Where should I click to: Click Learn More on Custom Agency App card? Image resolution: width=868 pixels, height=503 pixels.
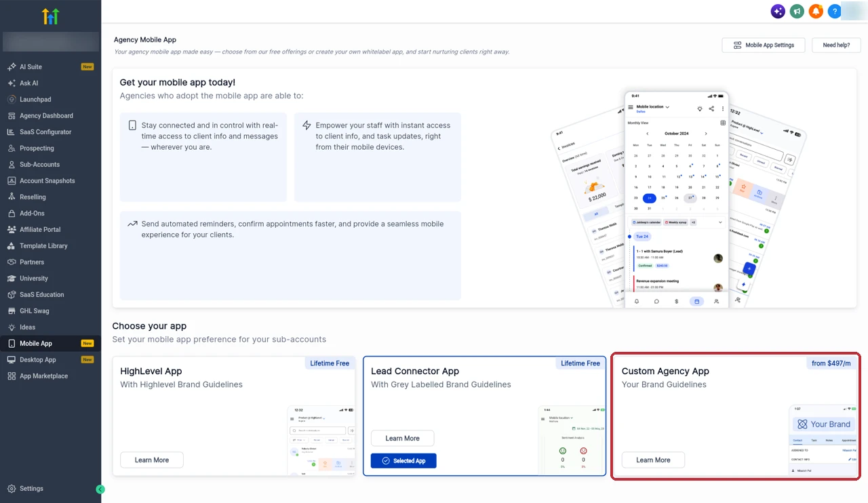(653, 460)
